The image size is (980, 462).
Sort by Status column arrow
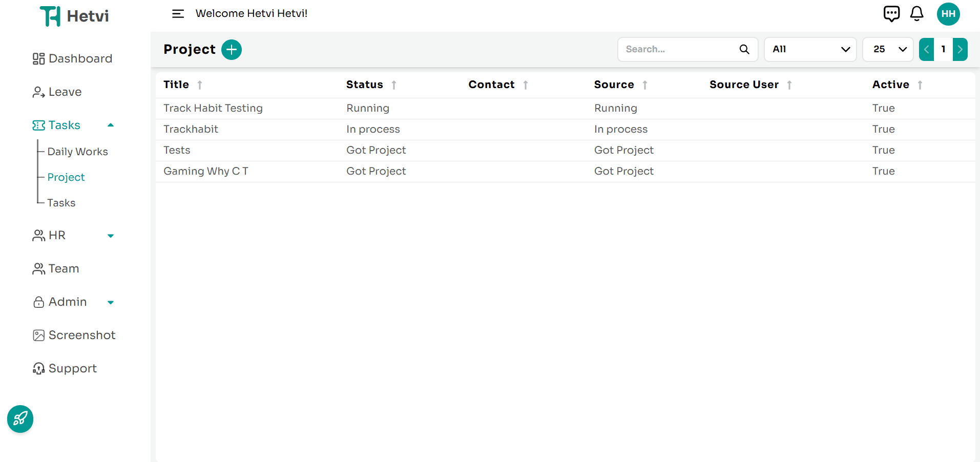point(394,85)
